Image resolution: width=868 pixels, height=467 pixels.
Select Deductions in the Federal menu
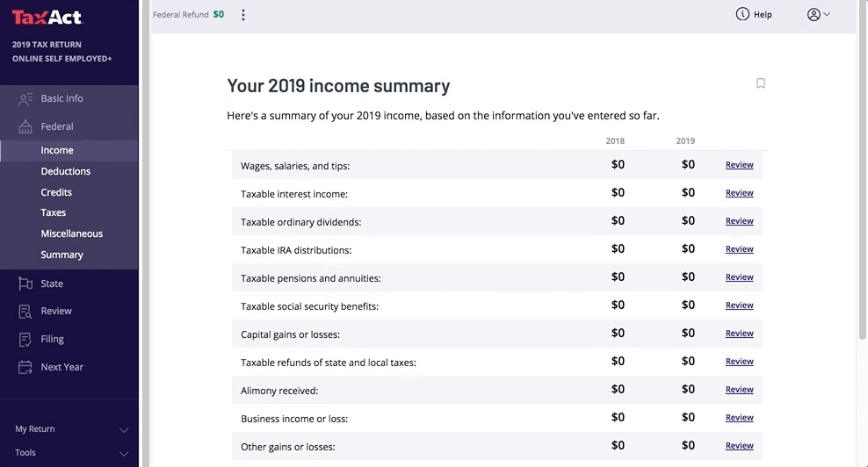click(66, 171)
